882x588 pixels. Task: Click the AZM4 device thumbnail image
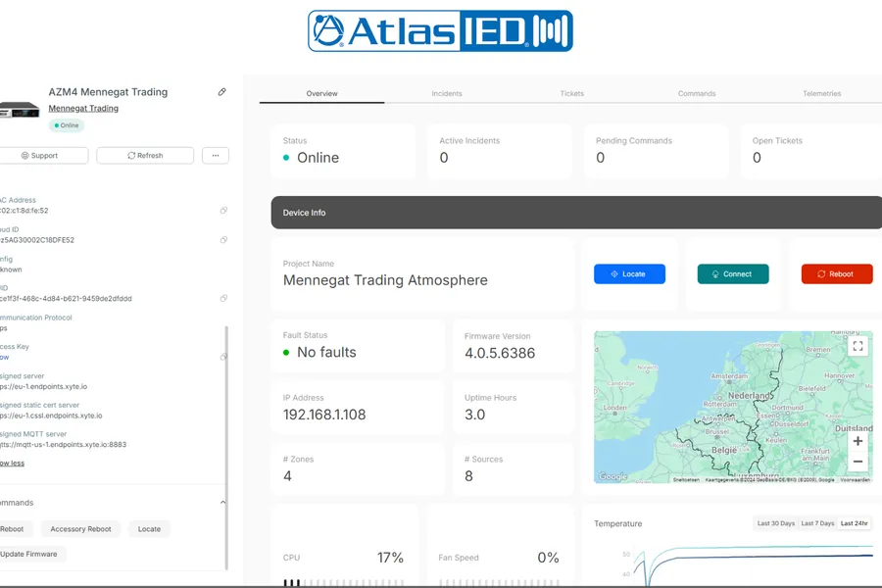(20, 110)
